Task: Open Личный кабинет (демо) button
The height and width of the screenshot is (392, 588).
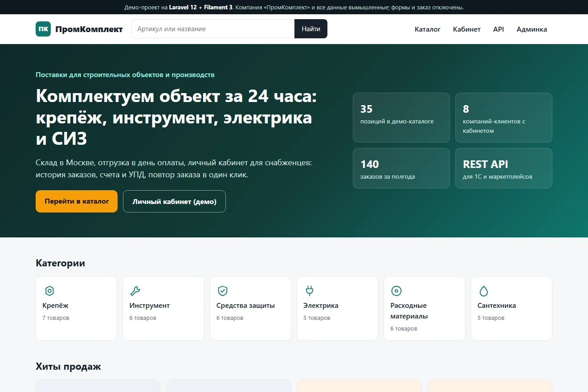Action: [x=174, y=201]
